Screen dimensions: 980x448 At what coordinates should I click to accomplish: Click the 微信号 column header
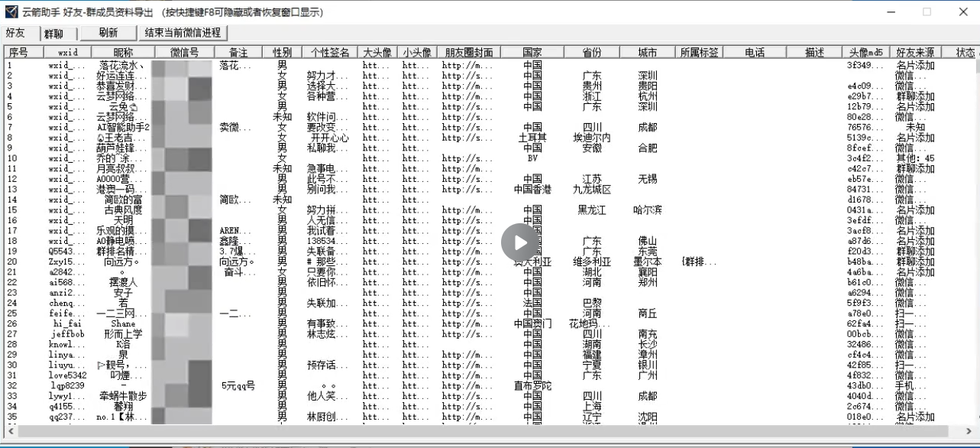pyautogui.click(x=184, y=52)
